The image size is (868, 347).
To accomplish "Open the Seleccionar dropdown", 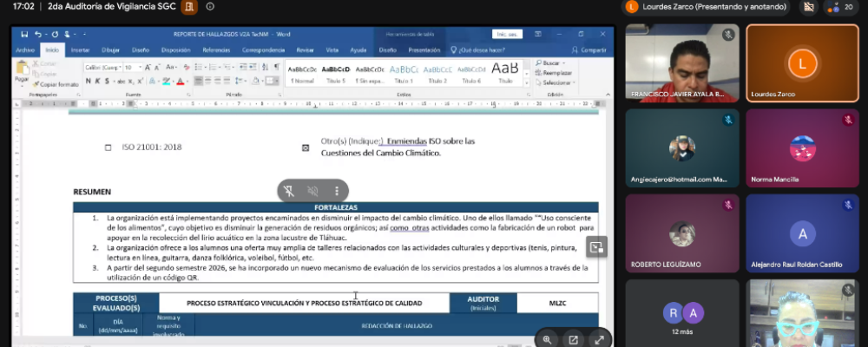I will click(556, 83).
